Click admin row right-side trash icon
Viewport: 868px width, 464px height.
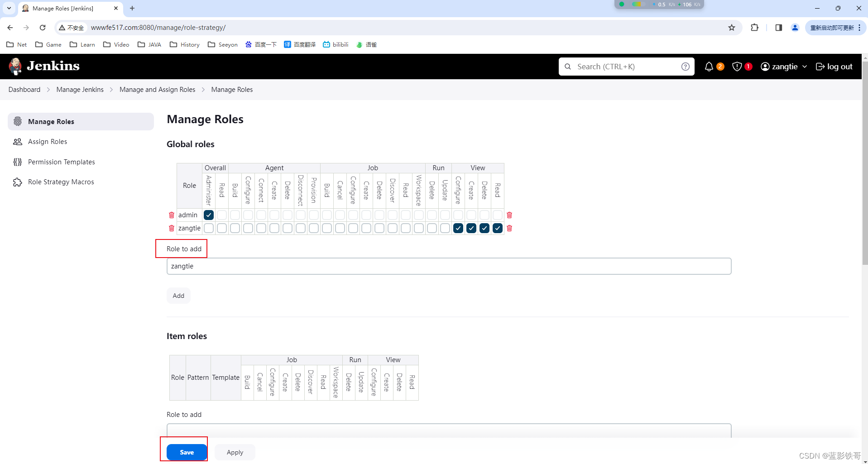(509, 215)
